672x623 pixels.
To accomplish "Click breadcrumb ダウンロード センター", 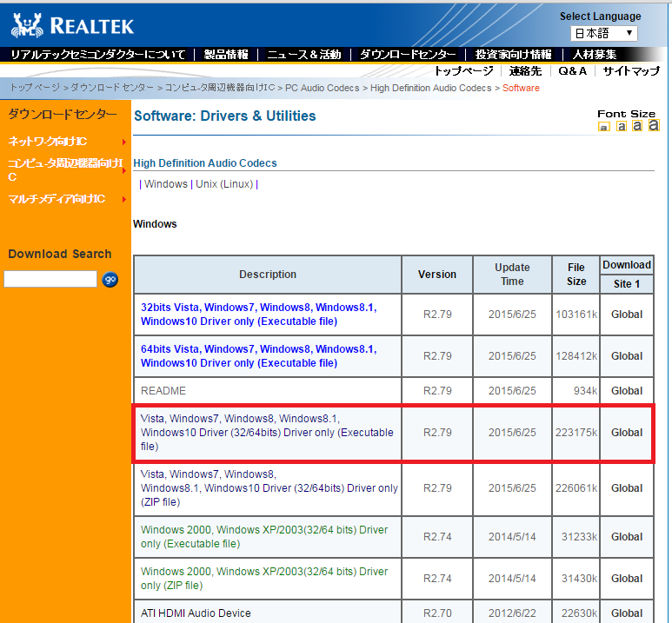I will pos(112,88).
